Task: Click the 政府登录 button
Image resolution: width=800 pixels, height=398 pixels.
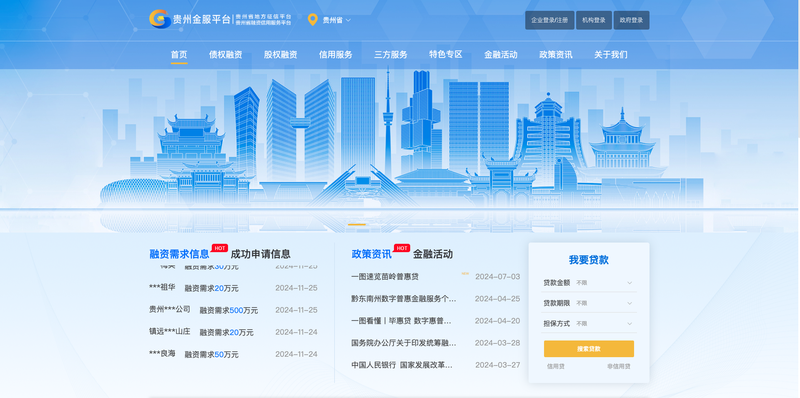Action: (632, 20)
